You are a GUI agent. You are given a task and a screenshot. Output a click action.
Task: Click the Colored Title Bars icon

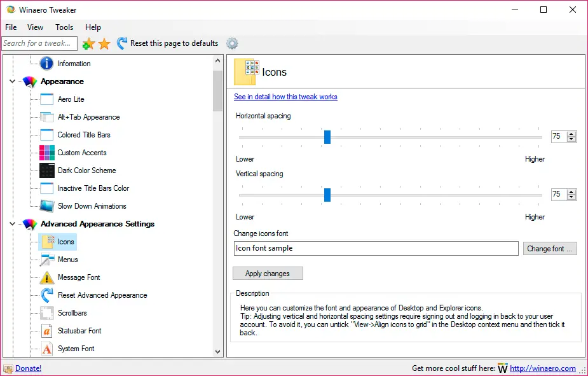[46, 135]
